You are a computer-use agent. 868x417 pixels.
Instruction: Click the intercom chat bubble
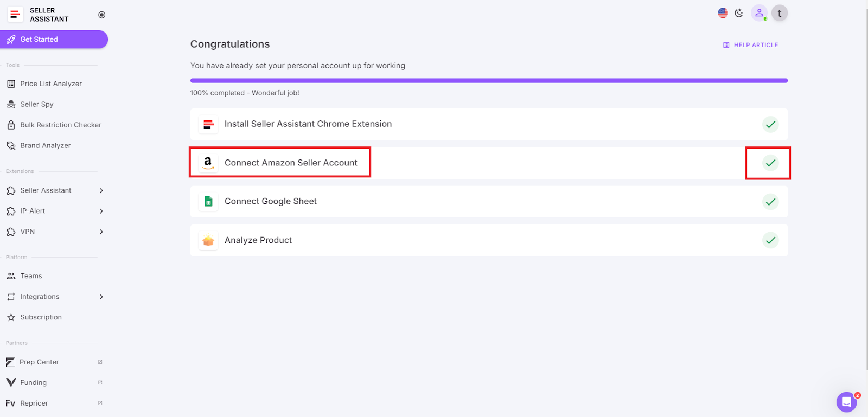pyautogui.click(x=846, y=402)
